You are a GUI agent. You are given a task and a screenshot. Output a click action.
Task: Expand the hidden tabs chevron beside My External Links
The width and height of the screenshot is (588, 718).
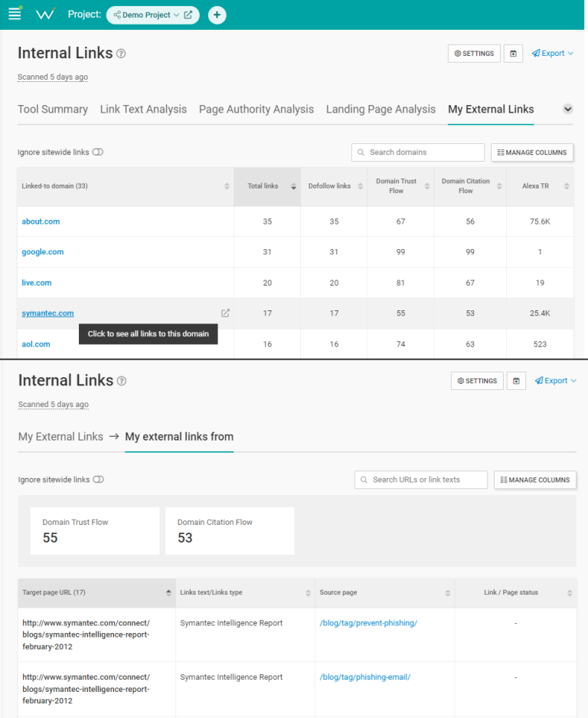coord(567,109)
